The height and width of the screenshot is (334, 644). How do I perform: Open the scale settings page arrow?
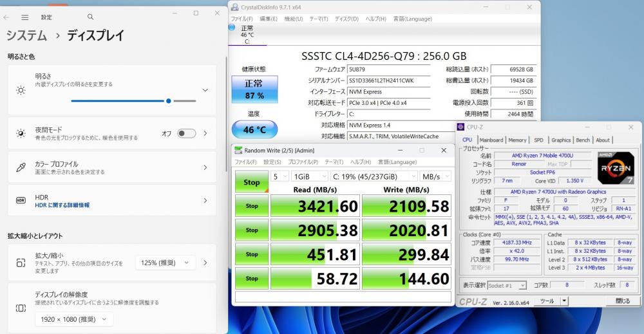click(205, 263)
